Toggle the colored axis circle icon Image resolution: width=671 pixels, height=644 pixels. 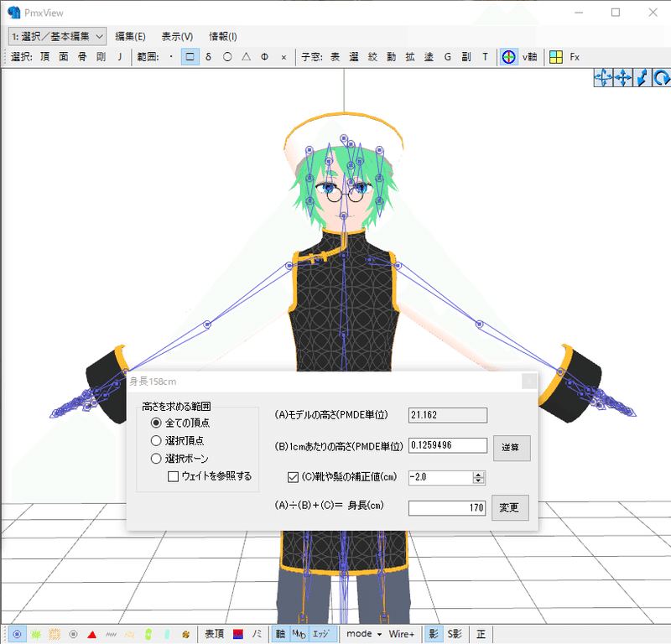click(x=508, y=57)
